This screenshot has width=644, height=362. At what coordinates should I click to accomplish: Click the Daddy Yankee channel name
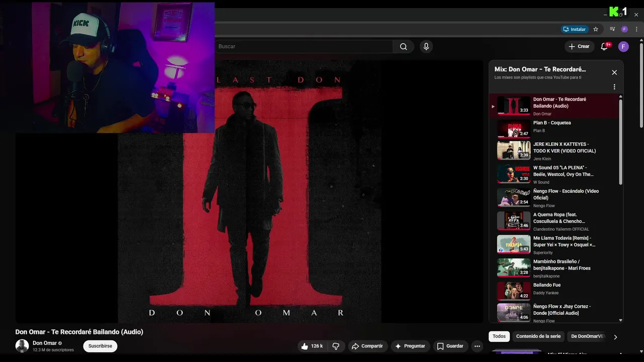point(546,293)
